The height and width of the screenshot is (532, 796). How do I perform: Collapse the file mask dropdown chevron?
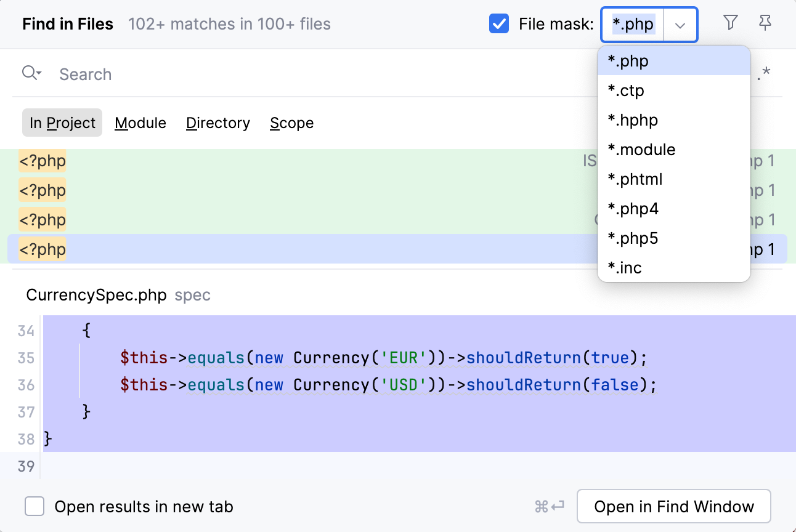pyautogui.click(x=680, y=26)
